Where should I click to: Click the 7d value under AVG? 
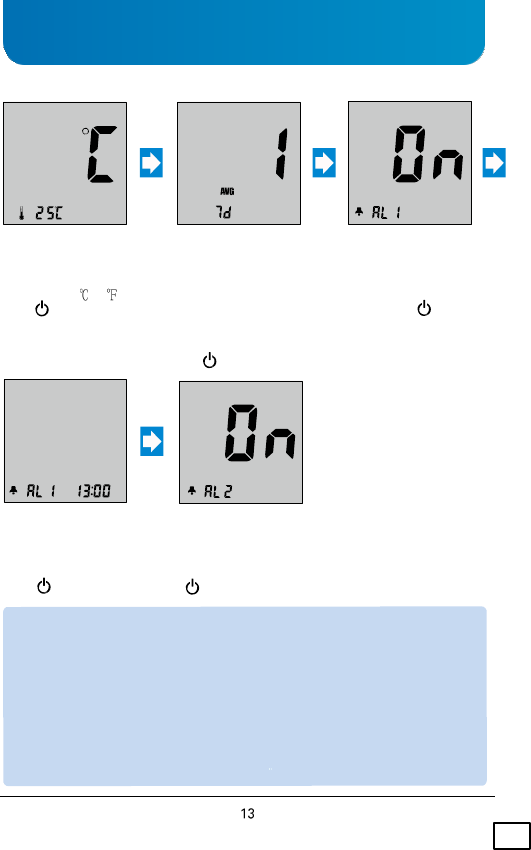coord(224,212)
